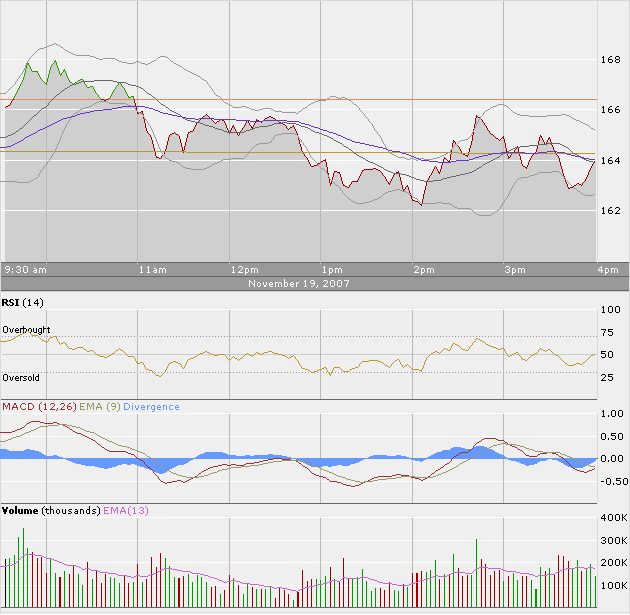
Task: Click the Volume (thousands) panel title
Action: tap(49, 511)
